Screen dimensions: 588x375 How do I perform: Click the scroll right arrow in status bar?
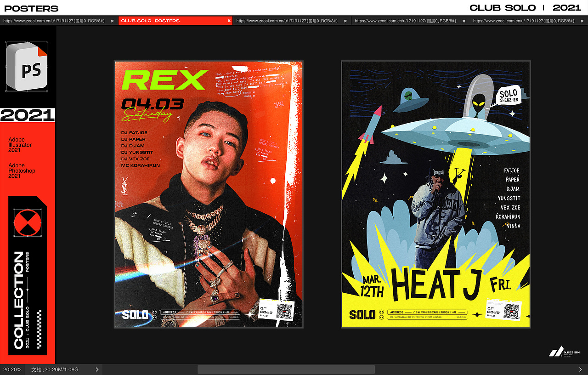(x=580, y=369)
